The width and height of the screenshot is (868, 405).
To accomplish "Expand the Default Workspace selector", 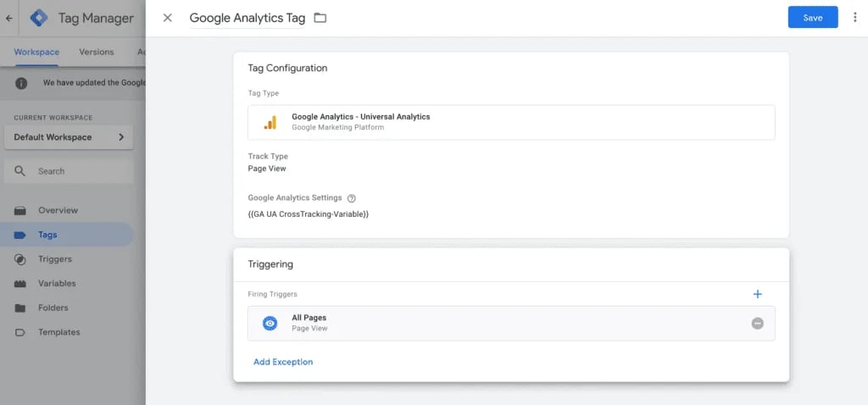I will coord(68,137).
